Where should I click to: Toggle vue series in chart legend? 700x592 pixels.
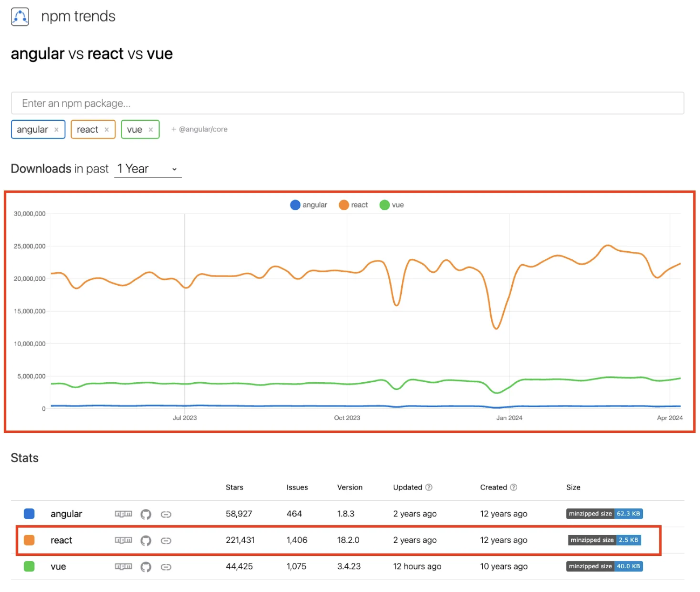pos(392,205)
